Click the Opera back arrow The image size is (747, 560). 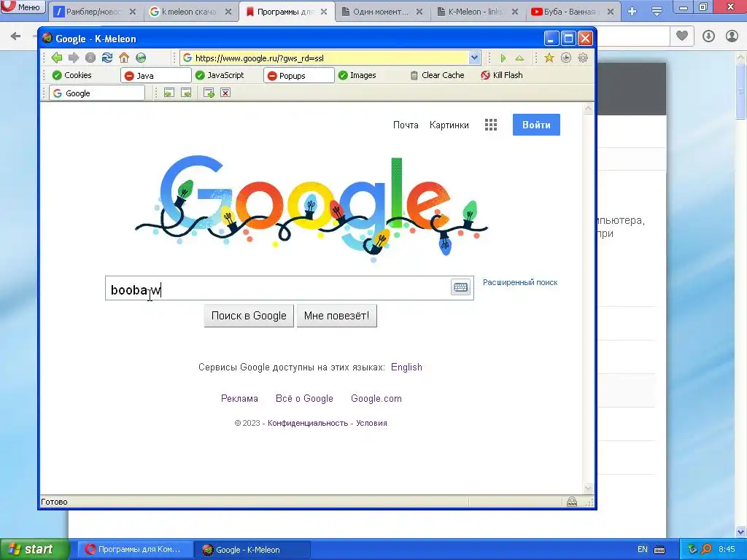point(15,36)
